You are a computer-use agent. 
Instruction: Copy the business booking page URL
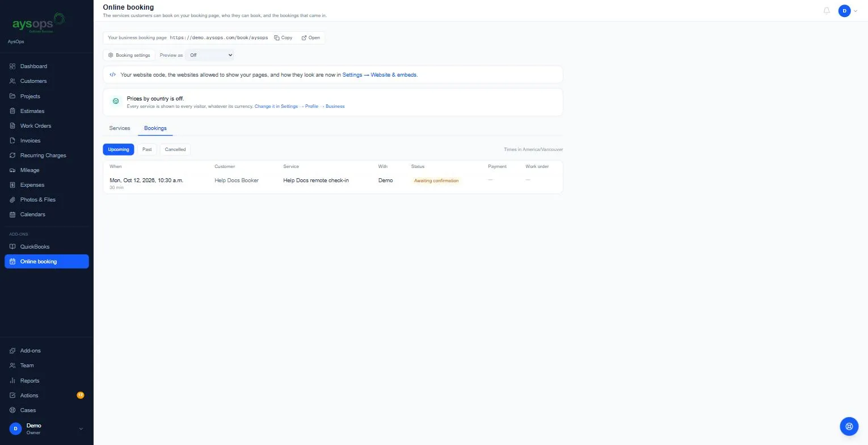click(x=283, y=38)
